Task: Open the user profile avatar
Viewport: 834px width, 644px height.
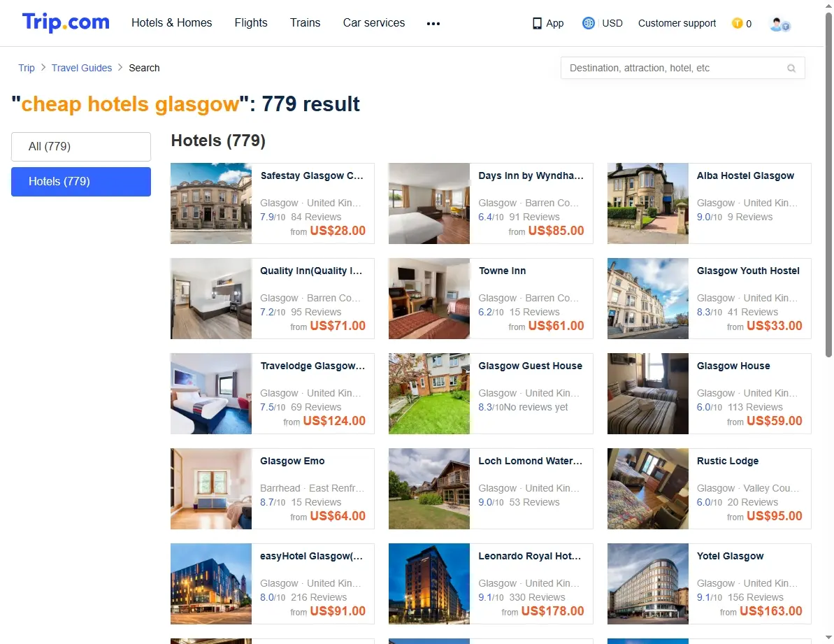Action: [779, 24]
